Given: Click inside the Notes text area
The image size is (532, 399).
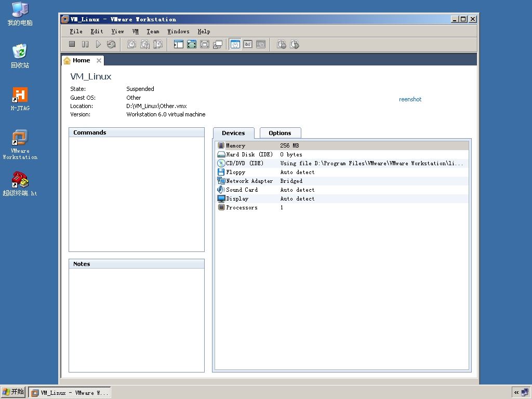Looking at the screenshot, I should click(137, 320).
